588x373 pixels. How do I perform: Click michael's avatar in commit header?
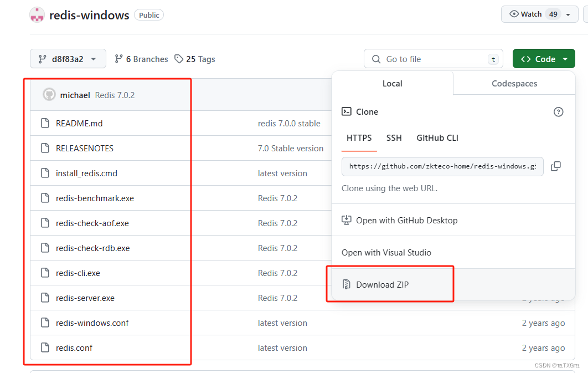point(49,95)
